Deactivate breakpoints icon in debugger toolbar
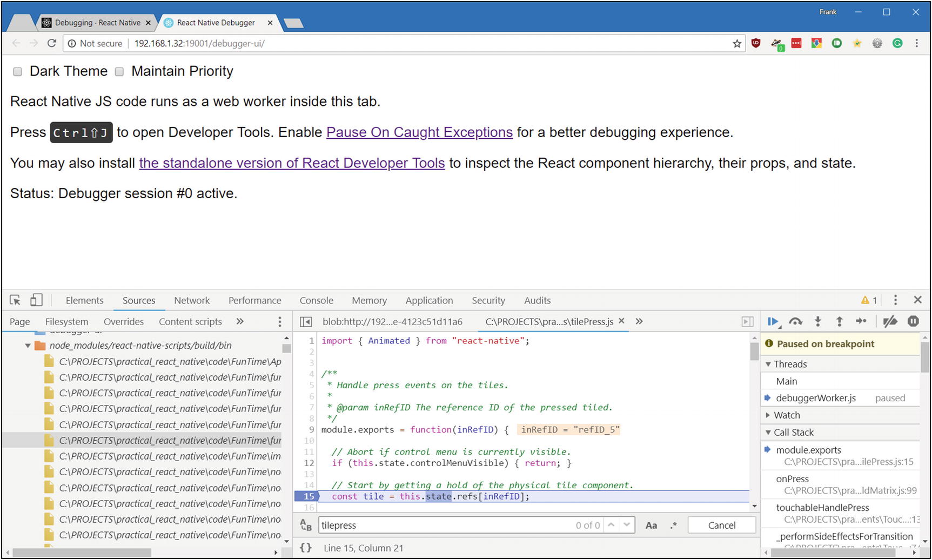This screenshot has height=560, width=932. point(890,322)
